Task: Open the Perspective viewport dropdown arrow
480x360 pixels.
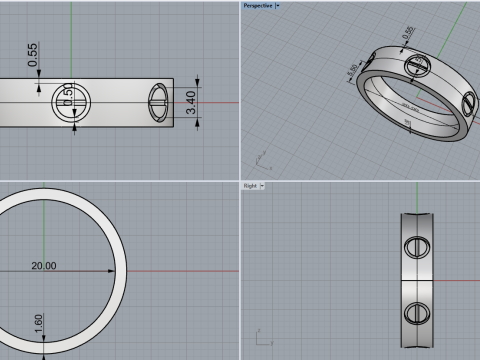Action: (277, 6)
